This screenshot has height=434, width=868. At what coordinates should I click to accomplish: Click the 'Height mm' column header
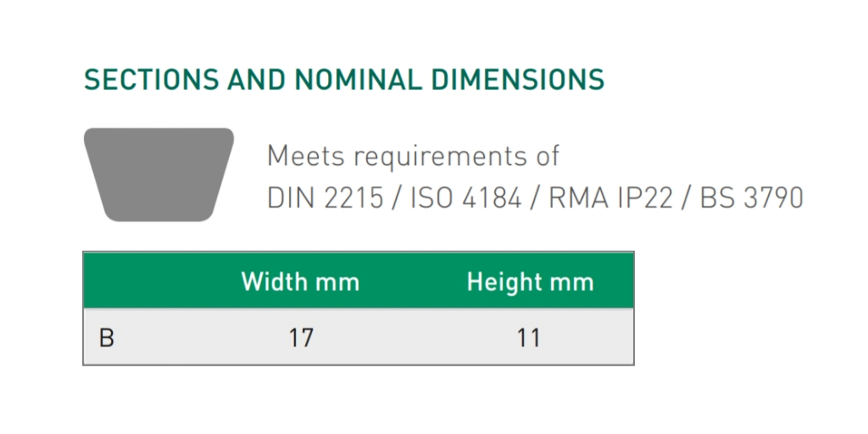click(531, 281)
